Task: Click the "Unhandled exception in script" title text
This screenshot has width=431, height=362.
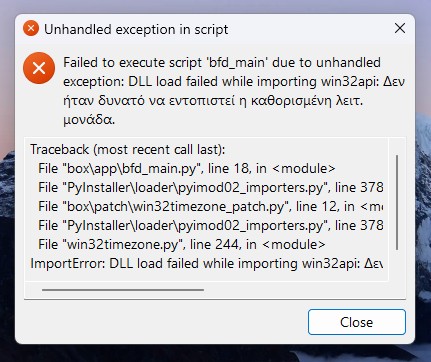Action: (x=136, y=29)
